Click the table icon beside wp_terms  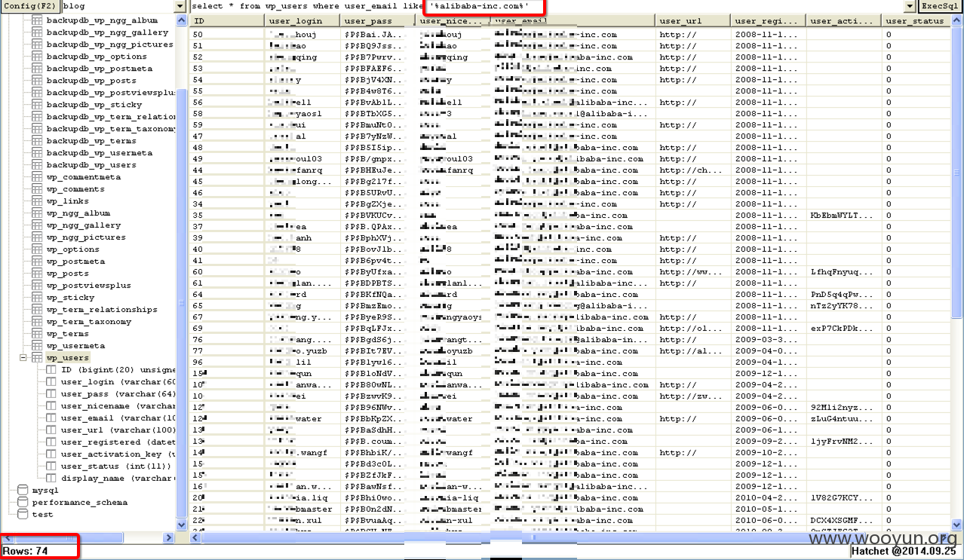click(37, 334)
